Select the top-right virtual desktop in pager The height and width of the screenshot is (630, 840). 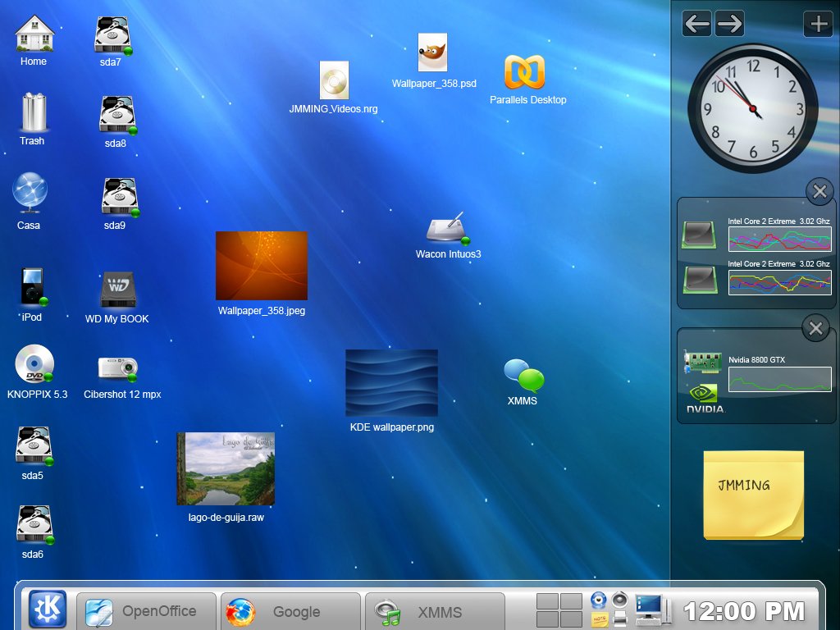coord(572,601)
